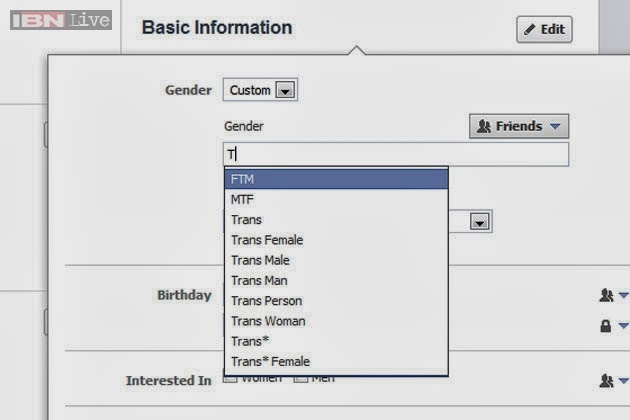This screenshot has height=420, width=630.
Task: Click the pencil Edit button
Action: click(x=544, y=29)
